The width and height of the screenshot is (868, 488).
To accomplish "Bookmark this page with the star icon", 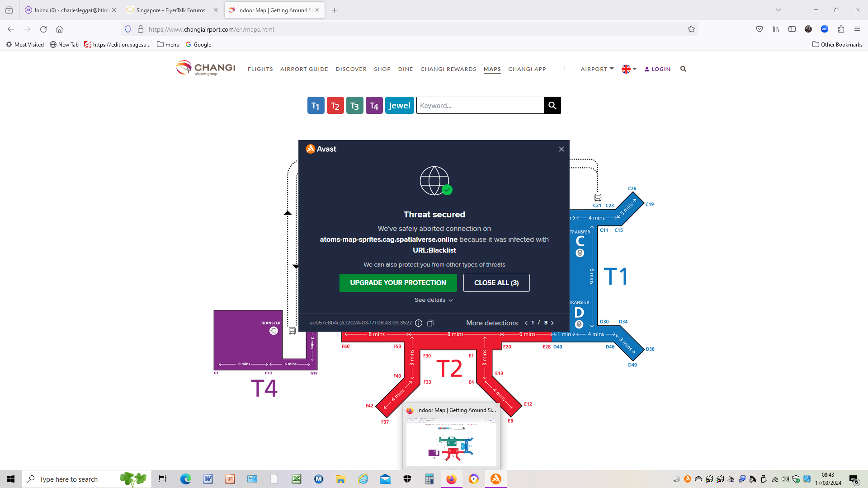I will [x=691, y=29].
